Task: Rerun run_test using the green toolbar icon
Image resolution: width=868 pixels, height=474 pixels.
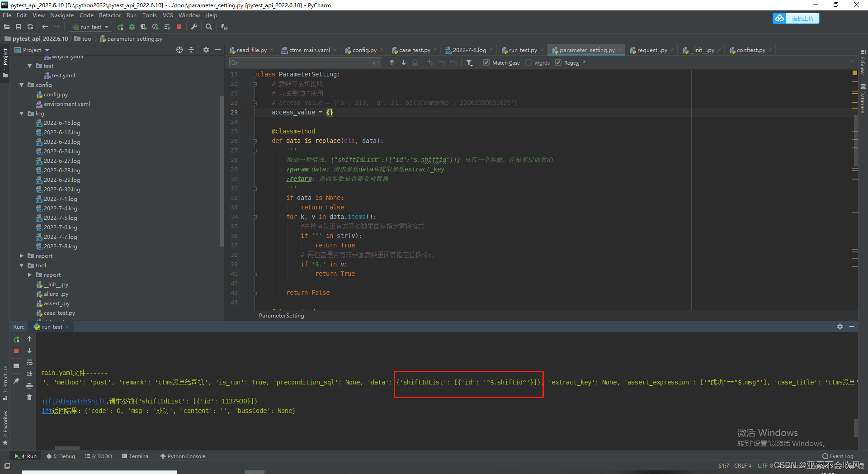Action: [120, 27]
